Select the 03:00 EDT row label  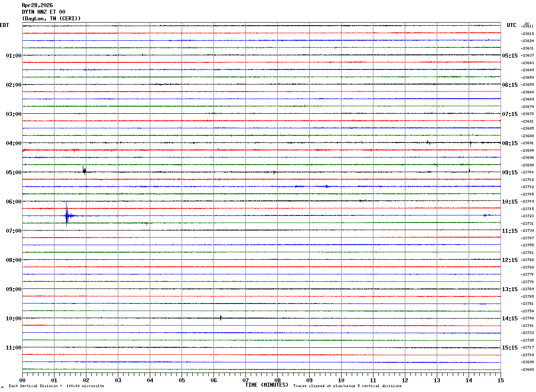click(x=14, y=114)
